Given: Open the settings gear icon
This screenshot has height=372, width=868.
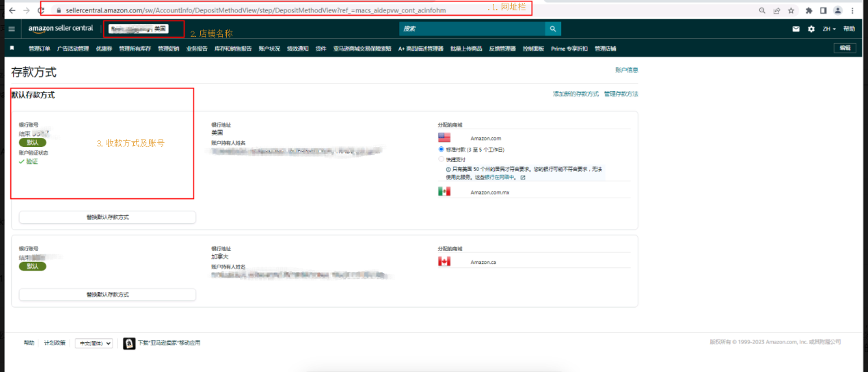Looking at the screenshot, I should pos(811,29).
